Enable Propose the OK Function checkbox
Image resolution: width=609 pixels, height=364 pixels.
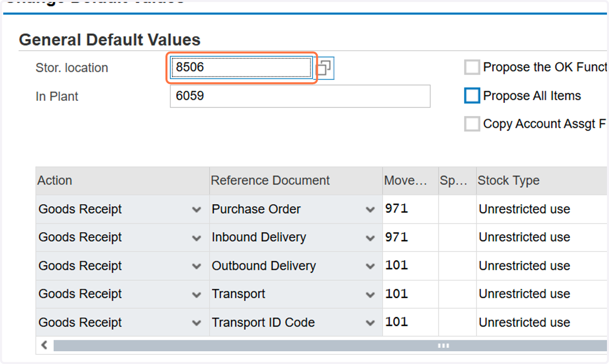472,67
